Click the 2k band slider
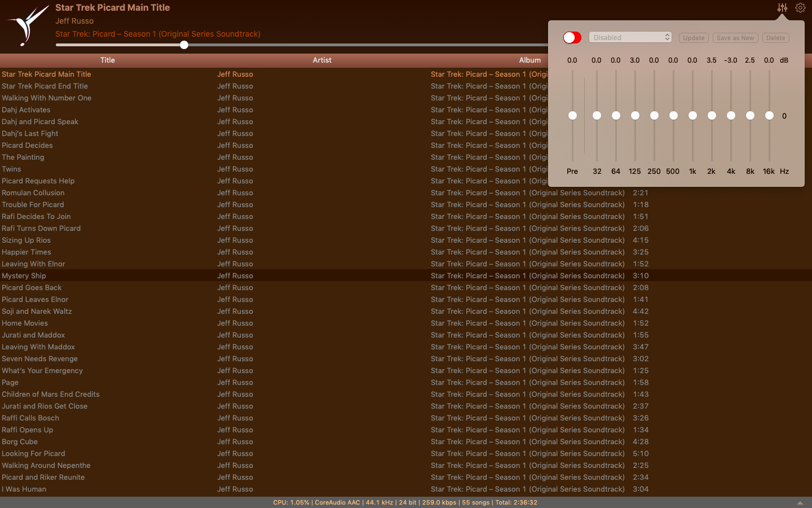The width and height of the screenshot is (812, 508). tap(712, 116)
